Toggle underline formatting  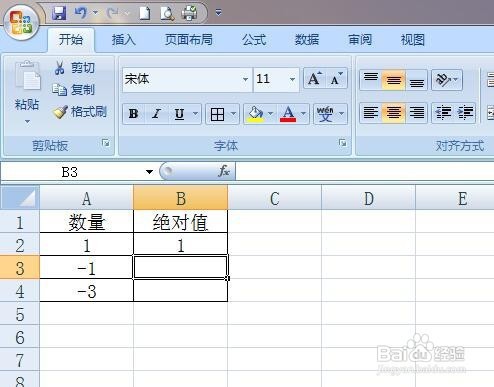pos(179,114)
